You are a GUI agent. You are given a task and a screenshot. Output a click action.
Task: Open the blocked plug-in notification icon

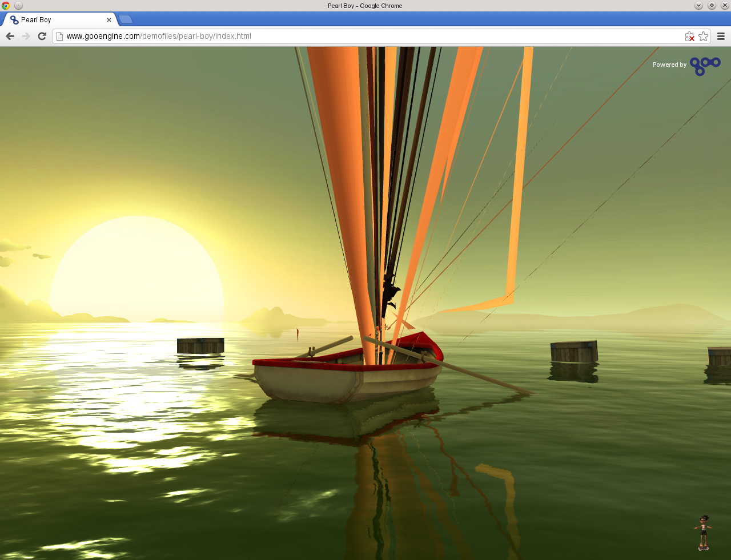(690, 37)
